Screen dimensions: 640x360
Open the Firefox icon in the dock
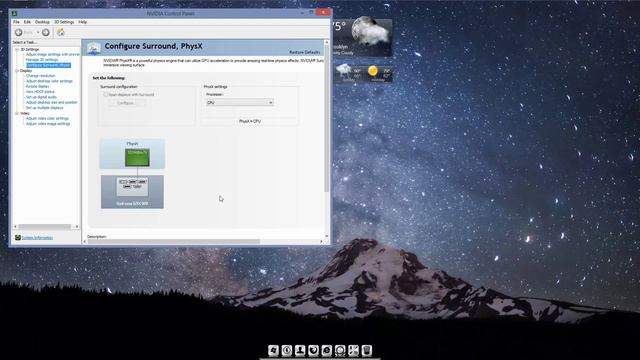313,350
